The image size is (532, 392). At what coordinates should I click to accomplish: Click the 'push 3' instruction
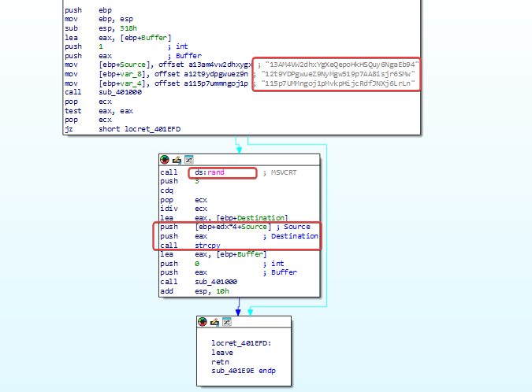pos(180,181)
